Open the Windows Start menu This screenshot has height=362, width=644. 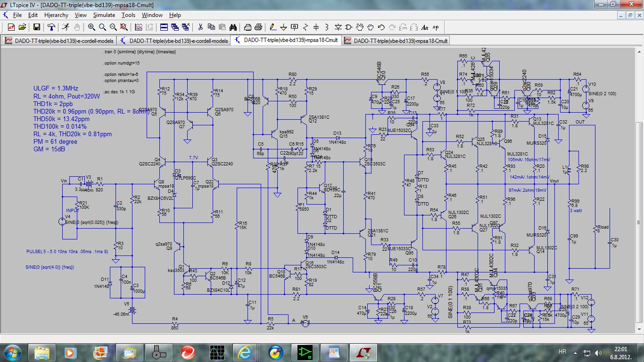(x=11, y=352)
